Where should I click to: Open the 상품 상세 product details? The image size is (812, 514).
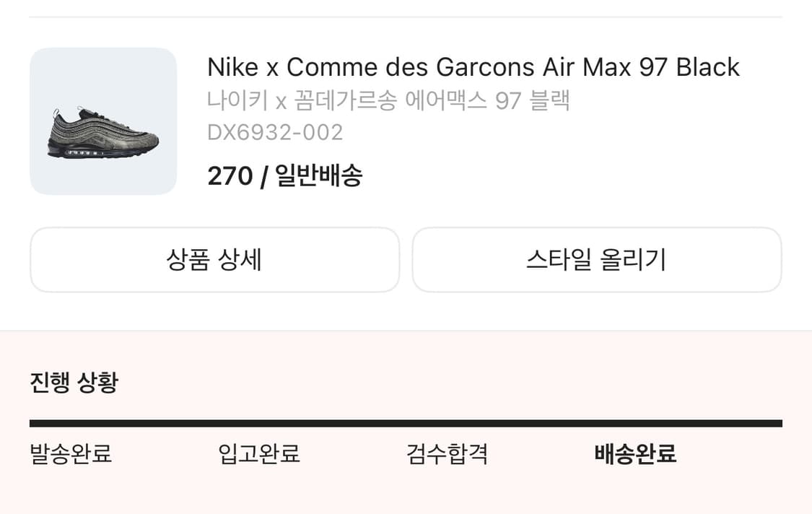click(214, 260)
